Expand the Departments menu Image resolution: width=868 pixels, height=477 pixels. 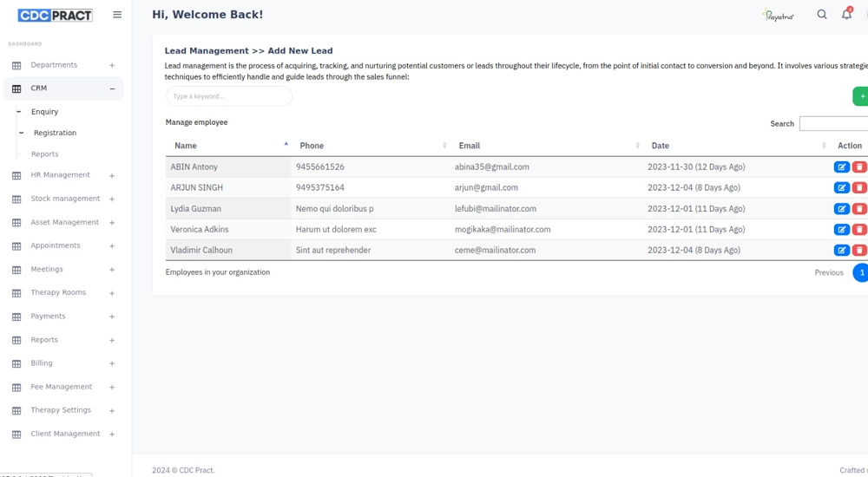pyautogui.click(x=112, y=65)
